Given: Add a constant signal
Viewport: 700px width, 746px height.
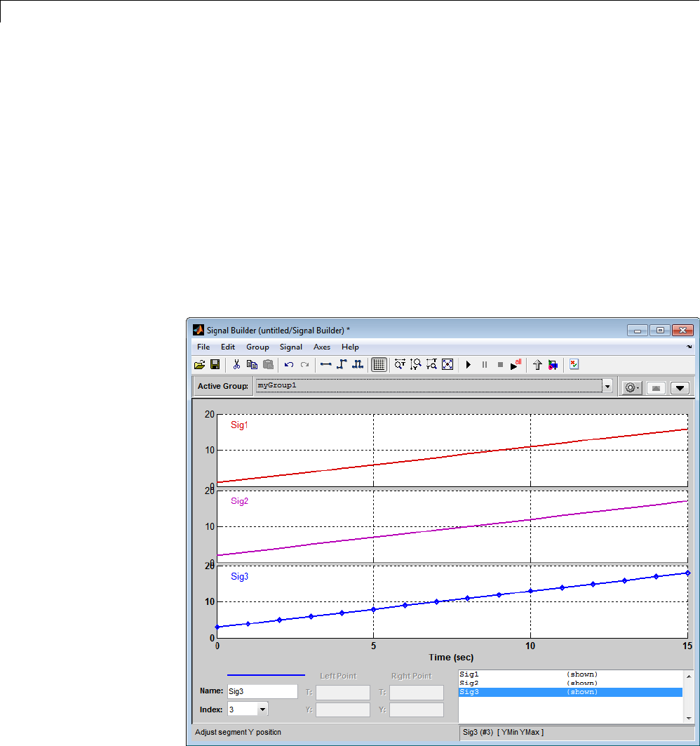Looking at the screenshot, I should tap(325, 364).
